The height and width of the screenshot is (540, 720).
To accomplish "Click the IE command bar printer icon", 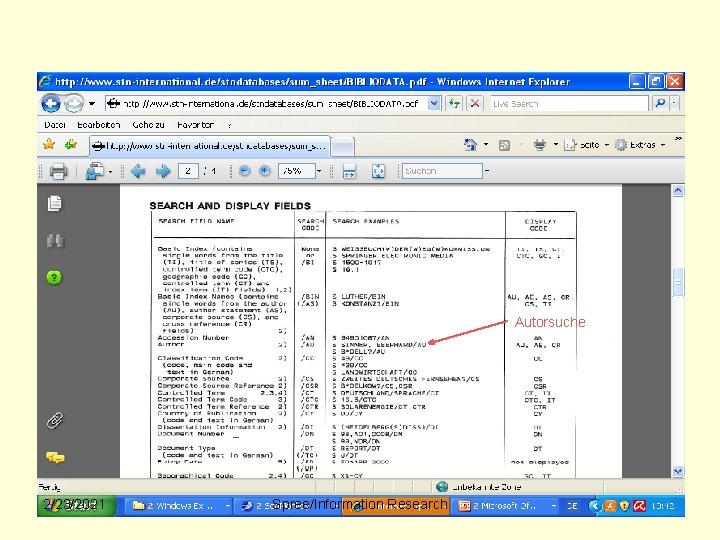I will click(540, 146).
